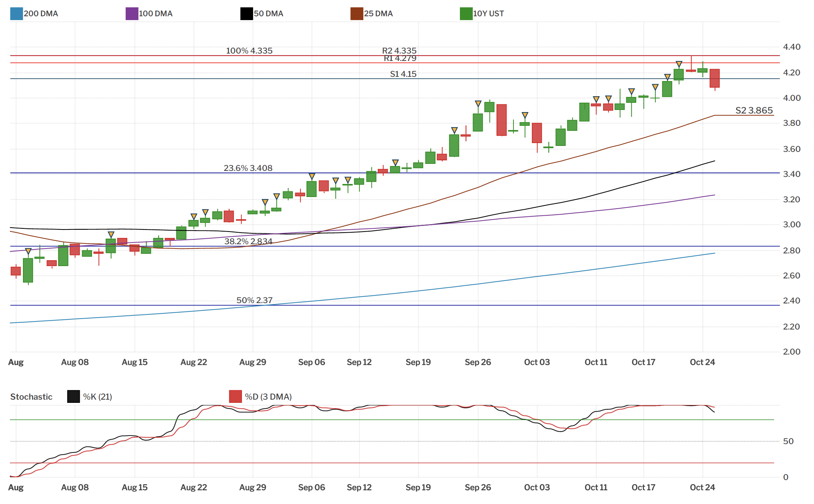The height and width of the screenshot is (504, 814).
Task: Click the S1 4.15 support label
Action: point(403,74)
